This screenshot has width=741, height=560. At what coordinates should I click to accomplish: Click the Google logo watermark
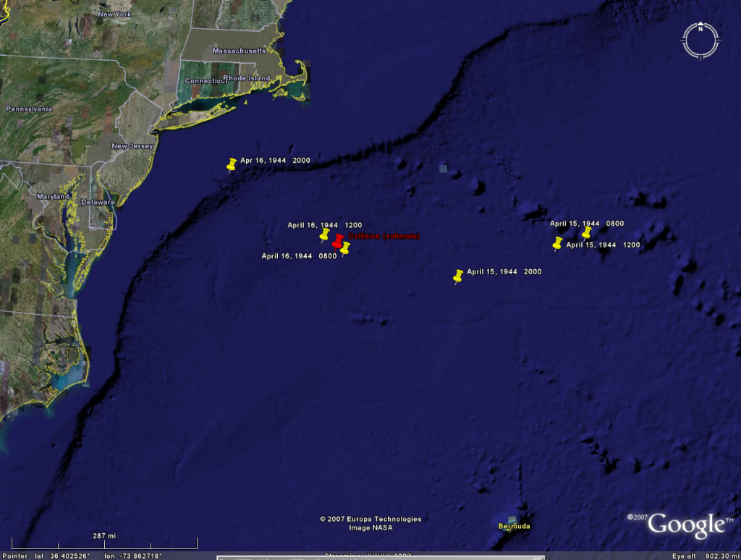[685, 525]
